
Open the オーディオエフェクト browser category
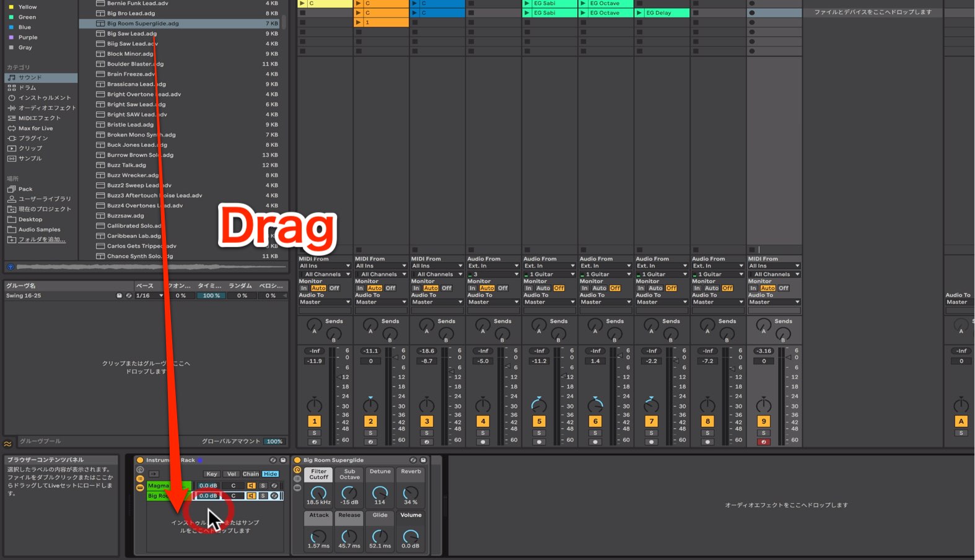pyautogui.click(x=42, y=108)
